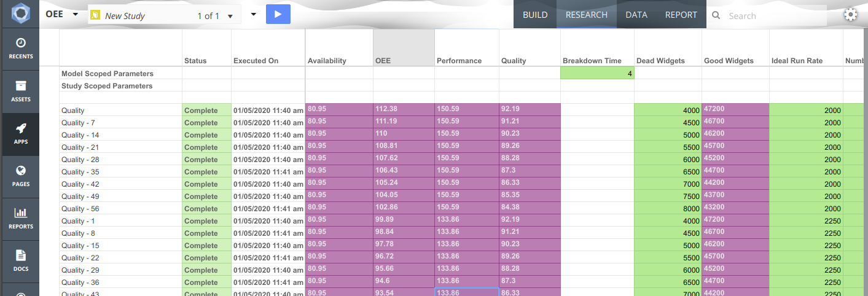
Task: Switch to the DATA tab
Action: point(636,15)
